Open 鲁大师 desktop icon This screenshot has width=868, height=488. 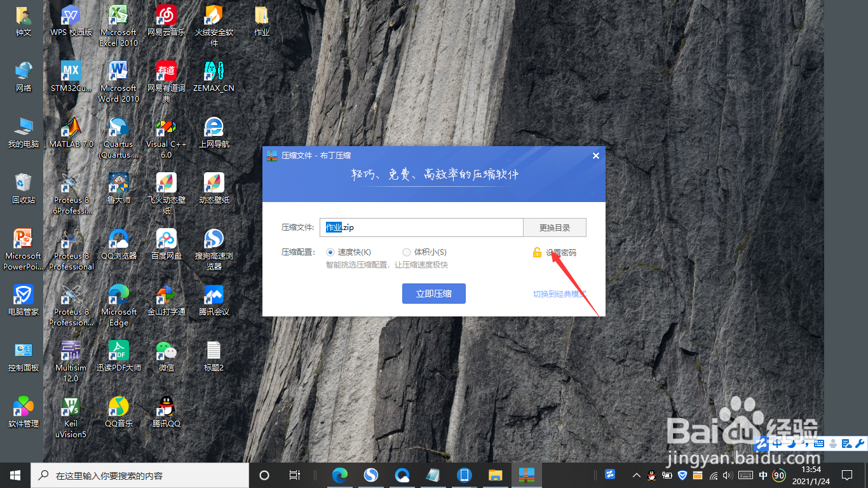coord(119,188)
